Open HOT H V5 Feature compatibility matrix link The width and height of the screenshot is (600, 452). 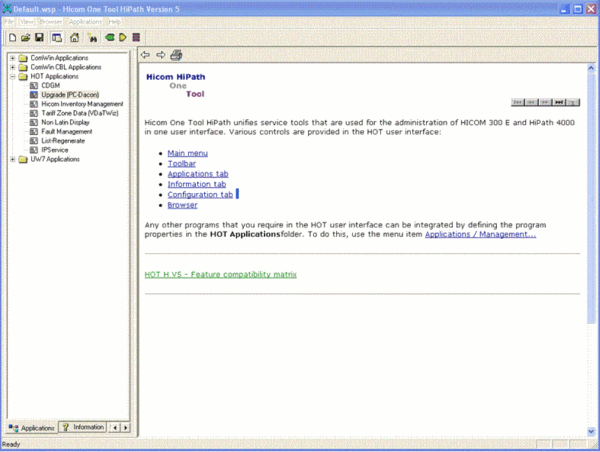tap(220, 274)
